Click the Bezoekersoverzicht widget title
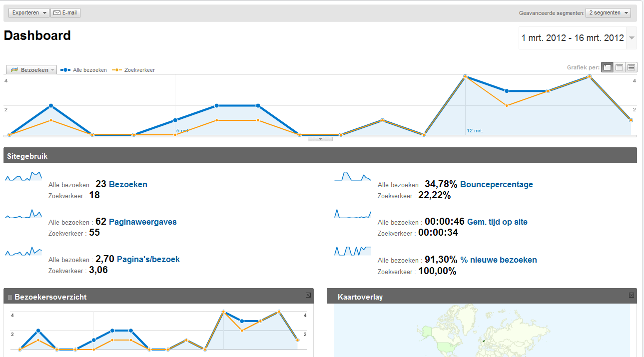The height and width of the screenshot is (357, 644). [x=50, y=297]
